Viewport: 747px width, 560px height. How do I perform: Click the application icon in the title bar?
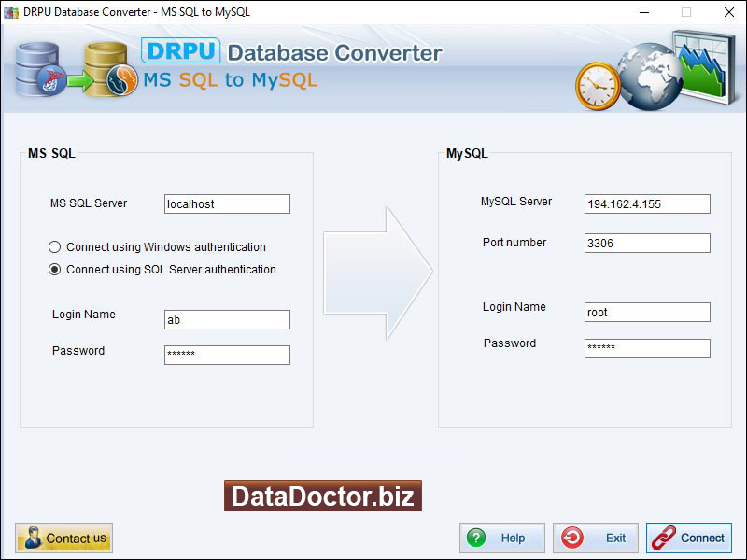[x=11, y=12]
